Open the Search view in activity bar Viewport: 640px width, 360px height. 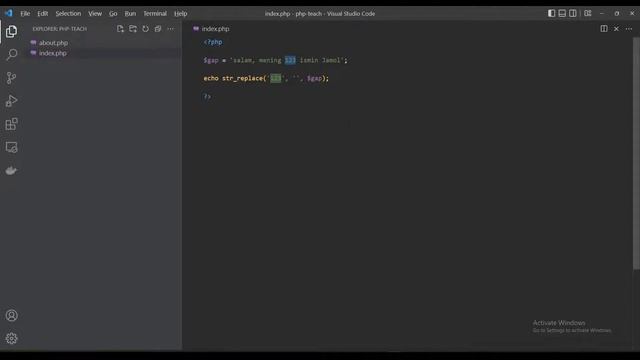click(x=11, y=54)
